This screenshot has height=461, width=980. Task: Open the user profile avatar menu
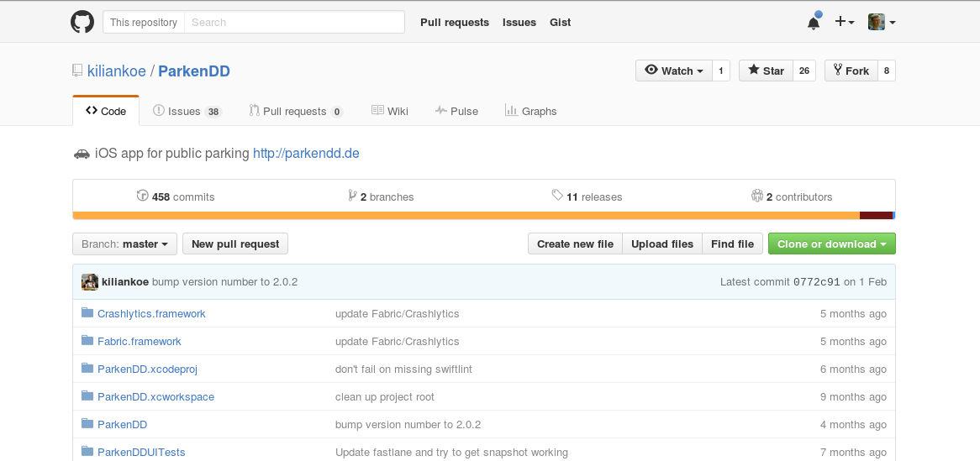point(881,23)
